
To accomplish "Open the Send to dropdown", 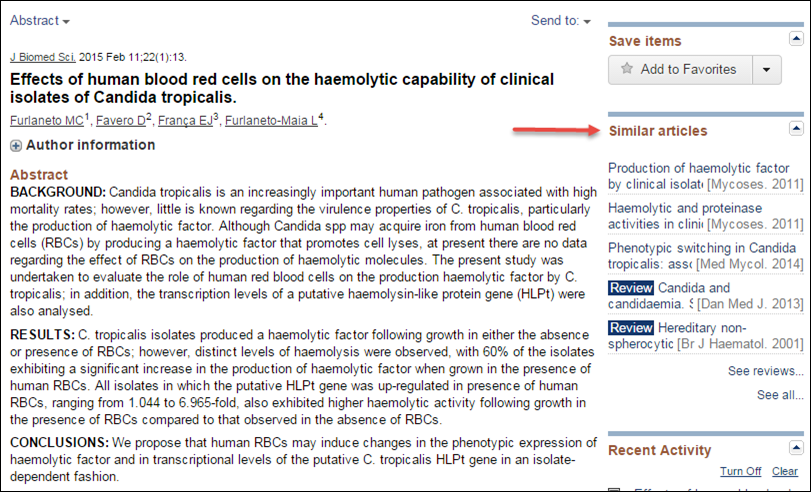I will 561,21.
